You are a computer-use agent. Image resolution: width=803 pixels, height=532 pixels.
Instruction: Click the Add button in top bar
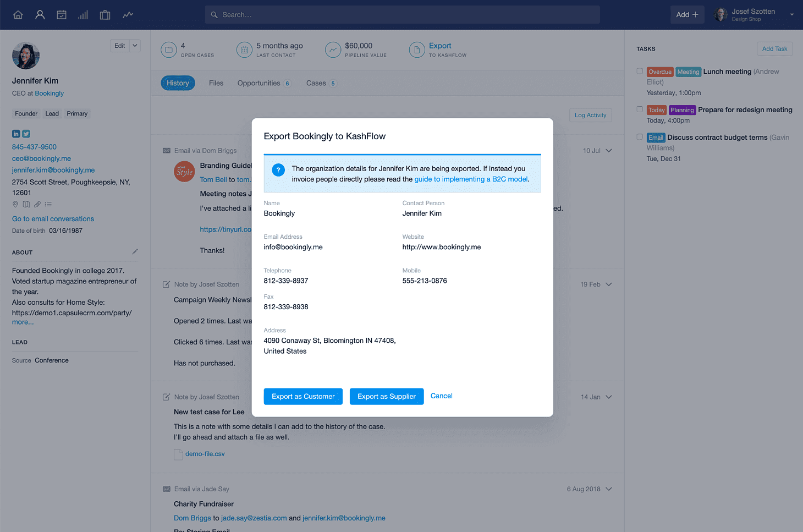pyautogui.click(x=687, y=15)
